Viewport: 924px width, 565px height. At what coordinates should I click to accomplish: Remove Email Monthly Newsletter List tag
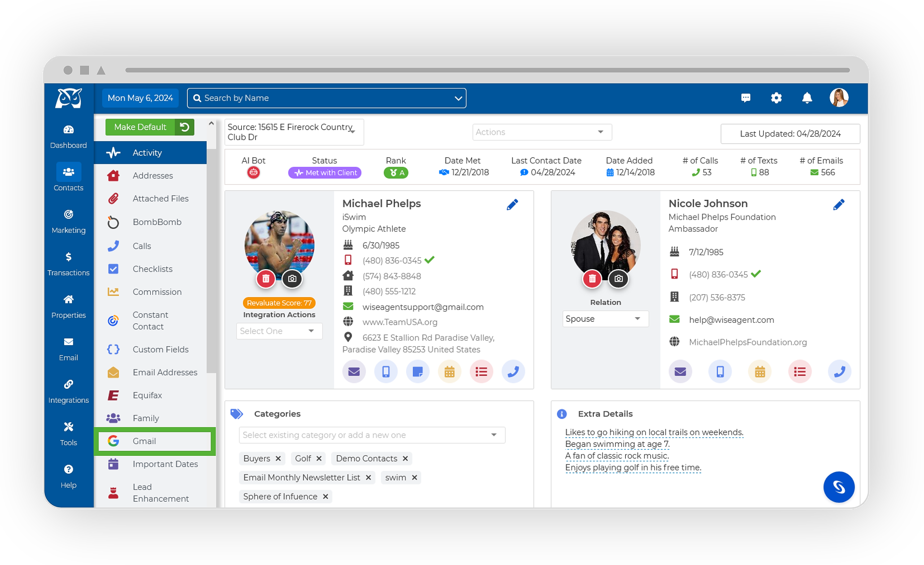368,478
